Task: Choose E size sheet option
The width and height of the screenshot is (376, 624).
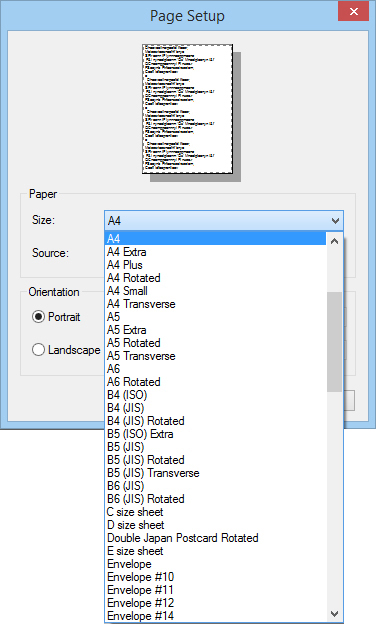Action: click(215, 551)
